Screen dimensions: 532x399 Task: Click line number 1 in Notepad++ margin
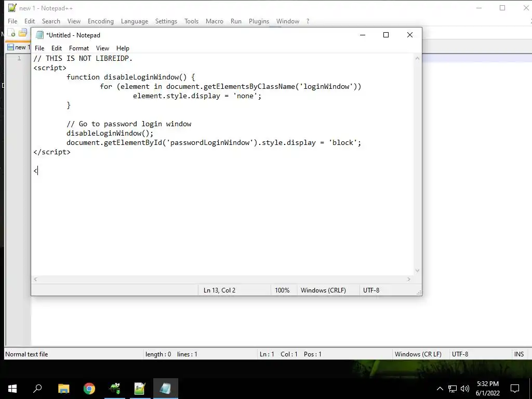(x=19, y=58)
